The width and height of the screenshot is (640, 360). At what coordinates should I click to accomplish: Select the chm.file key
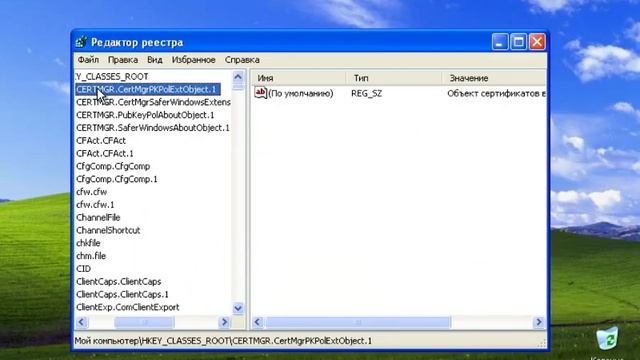[x=91, y=256]
